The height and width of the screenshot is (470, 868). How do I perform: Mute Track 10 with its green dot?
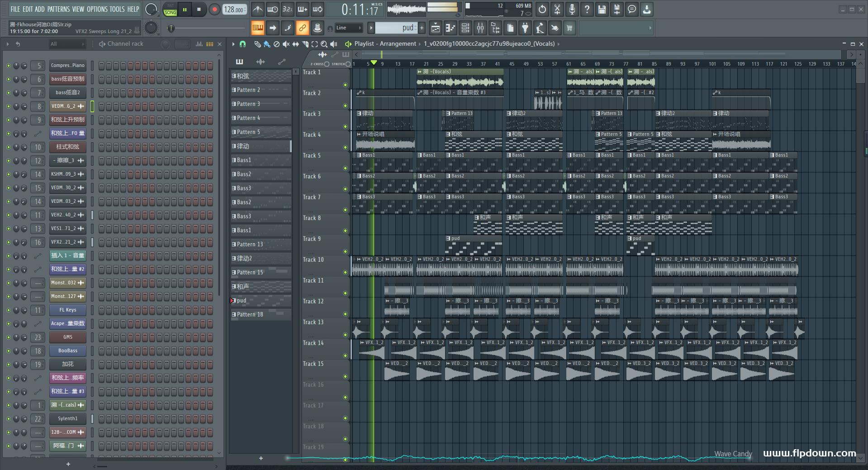[345, 273]
